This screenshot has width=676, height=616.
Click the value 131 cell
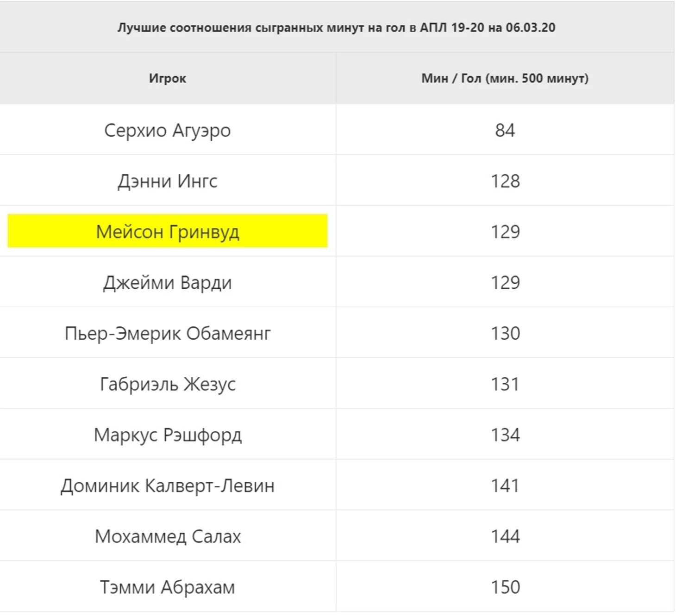[x=505, y=384]
